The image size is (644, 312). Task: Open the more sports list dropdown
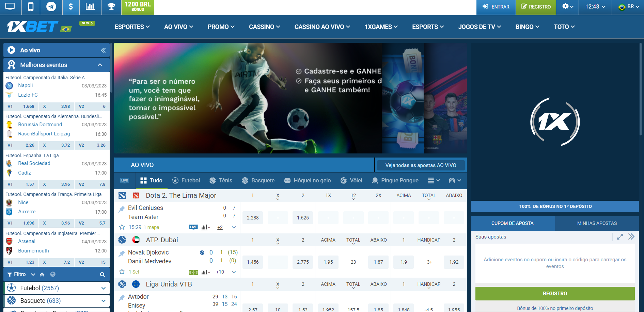pos(434,181)
